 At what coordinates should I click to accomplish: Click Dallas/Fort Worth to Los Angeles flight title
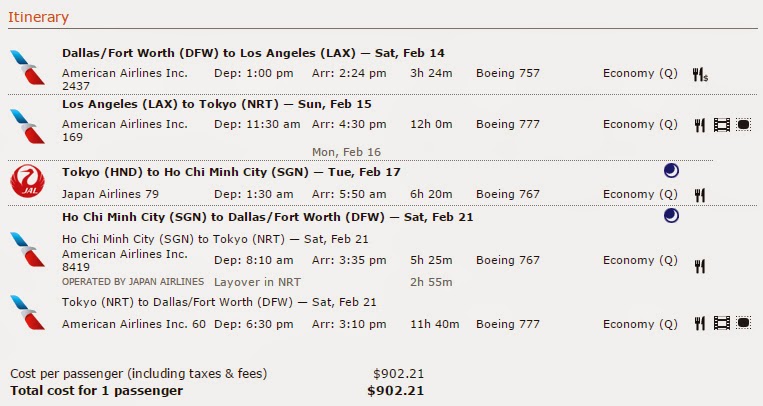(253, 53)
